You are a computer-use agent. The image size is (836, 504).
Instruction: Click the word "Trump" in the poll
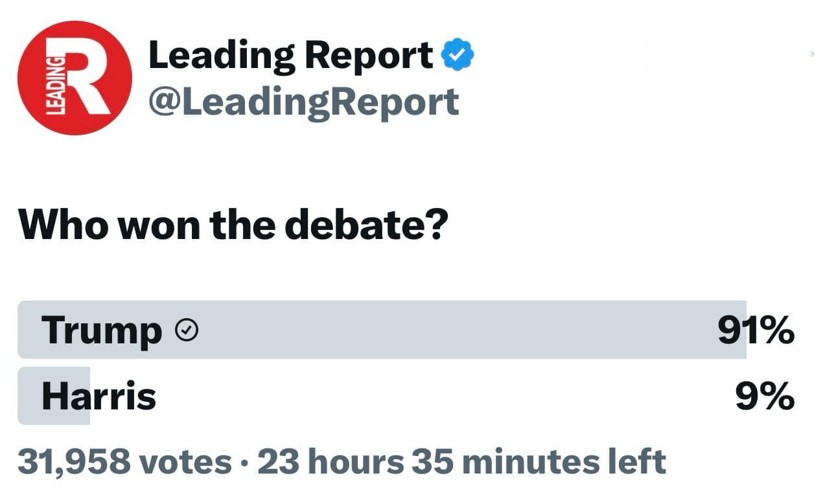[x=102, y=331]
